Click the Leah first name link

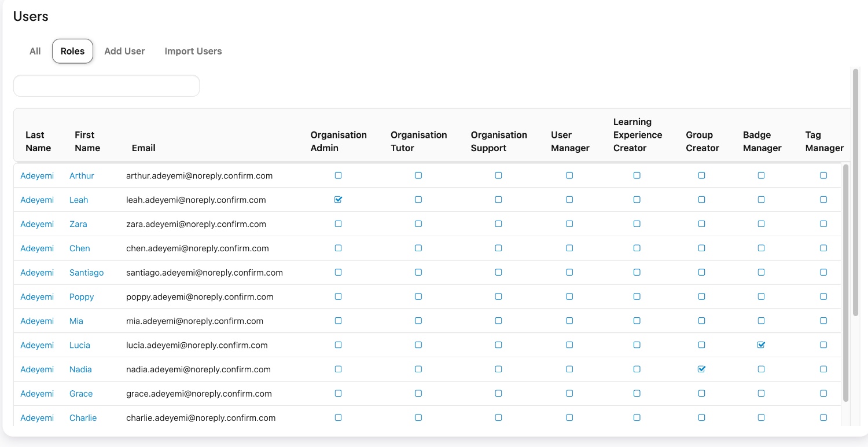click(79, 200)
